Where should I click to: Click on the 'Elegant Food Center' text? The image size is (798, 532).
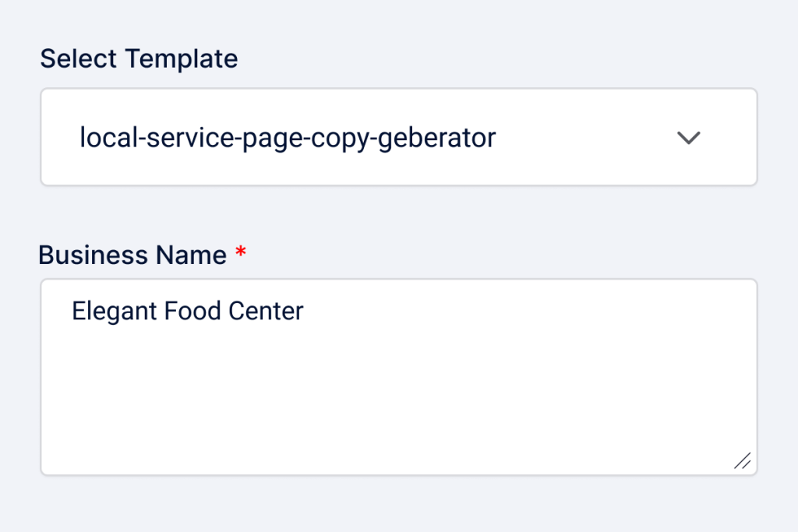[187, 311]
